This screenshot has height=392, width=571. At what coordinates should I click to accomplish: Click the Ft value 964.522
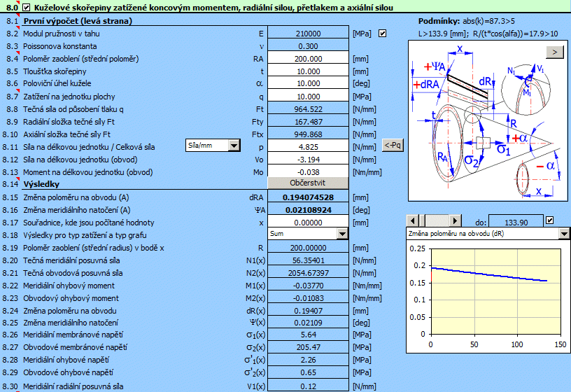308,109
